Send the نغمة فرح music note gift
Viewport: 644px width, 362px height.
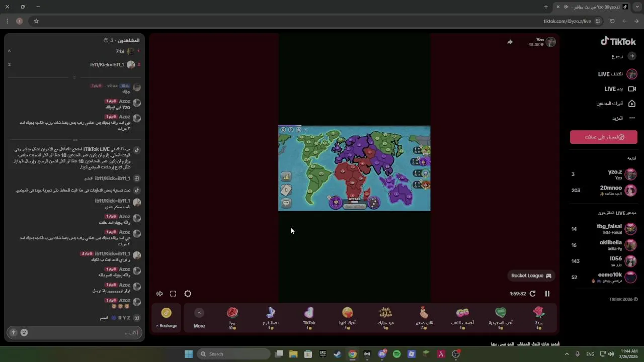[271, 318]
